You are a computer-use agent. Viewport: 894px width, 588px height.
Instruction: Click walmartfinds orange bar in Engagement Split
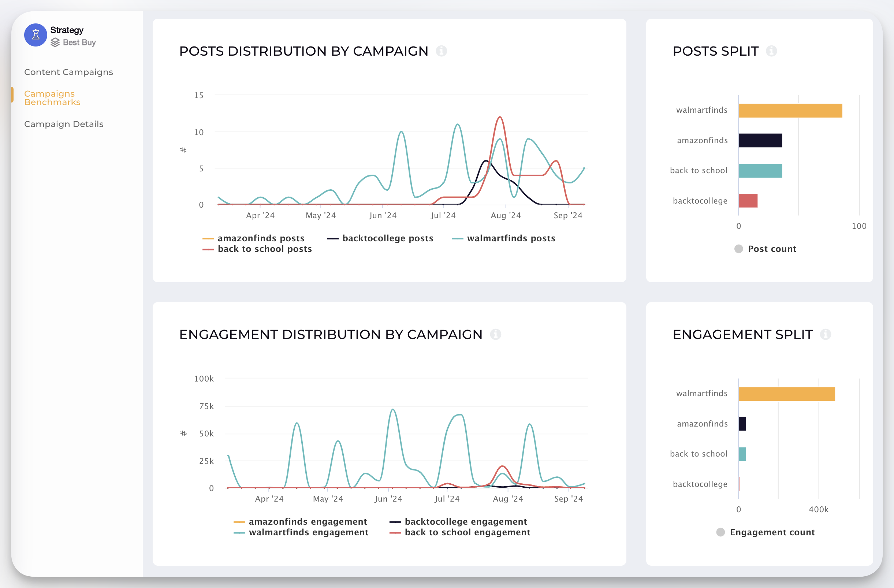787,394
